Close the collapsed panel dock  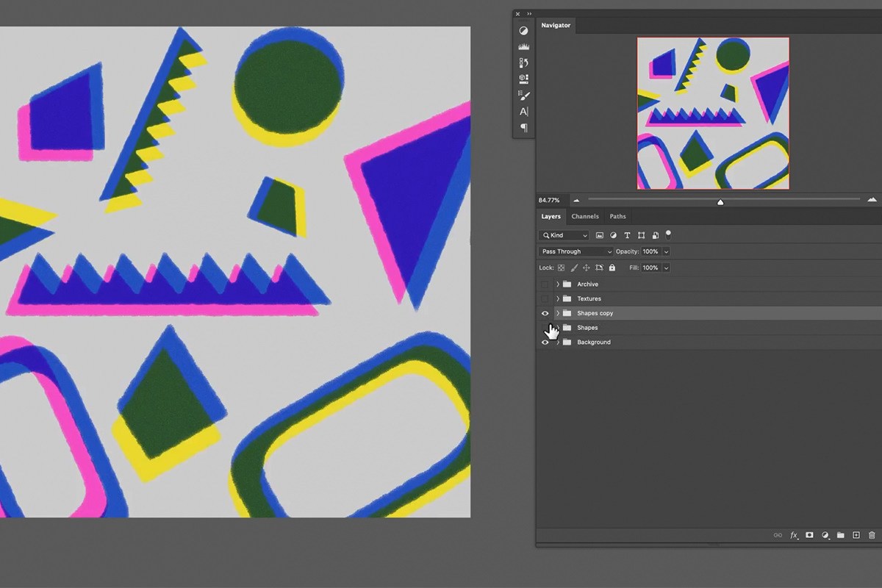point(517,13)
